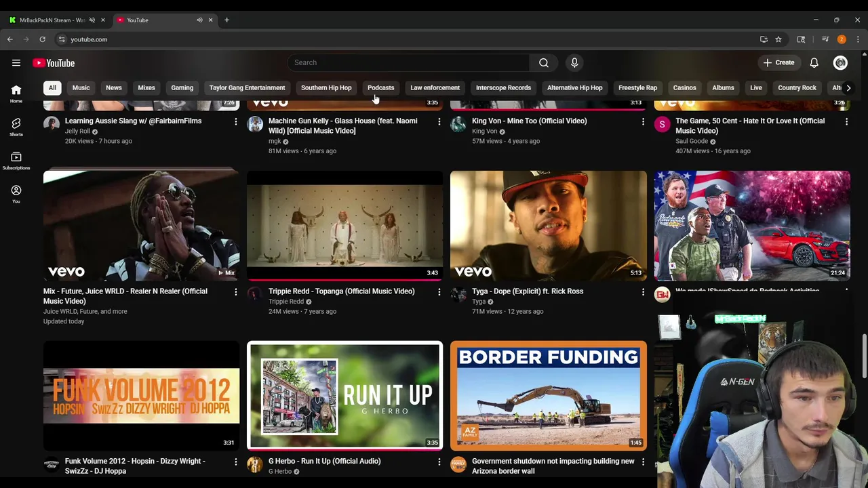Open G Herbo Run It Up title

[324, 462]
